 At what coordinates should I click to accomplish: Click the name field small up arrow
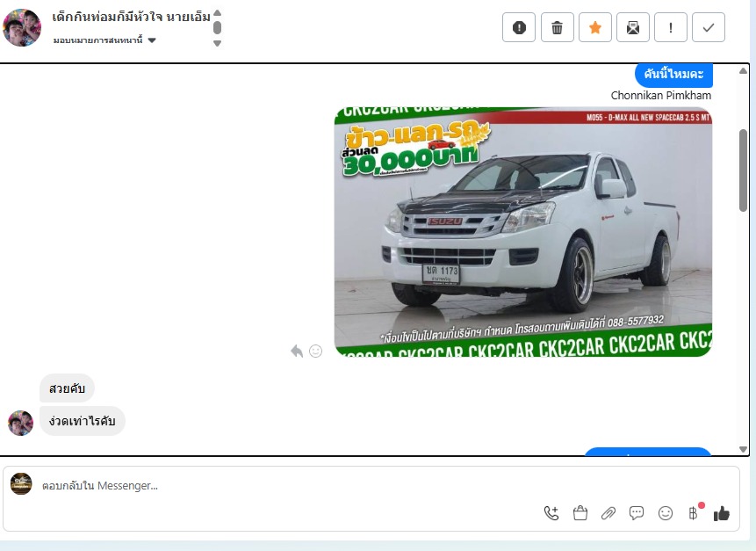coord(218,13)
